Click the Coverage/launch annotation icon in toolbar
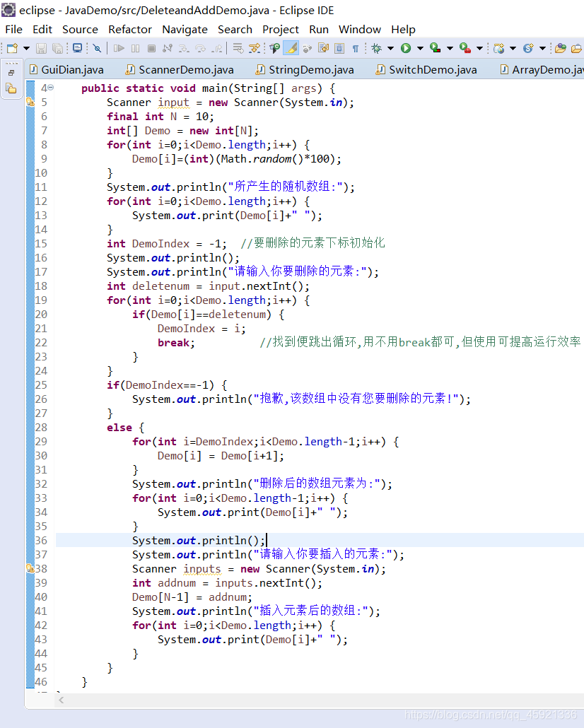Viewport: 584px width, 728px height. [x=275, y=48]
